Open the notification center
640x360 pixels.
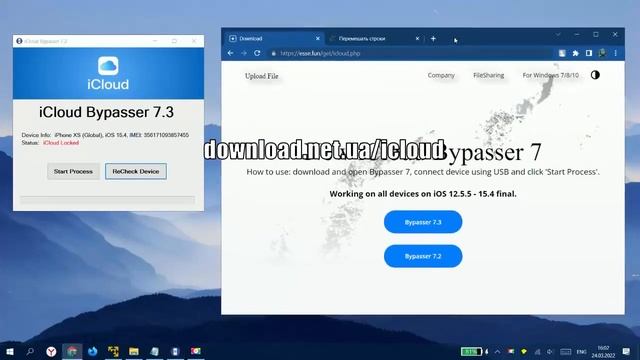point(626,351)
